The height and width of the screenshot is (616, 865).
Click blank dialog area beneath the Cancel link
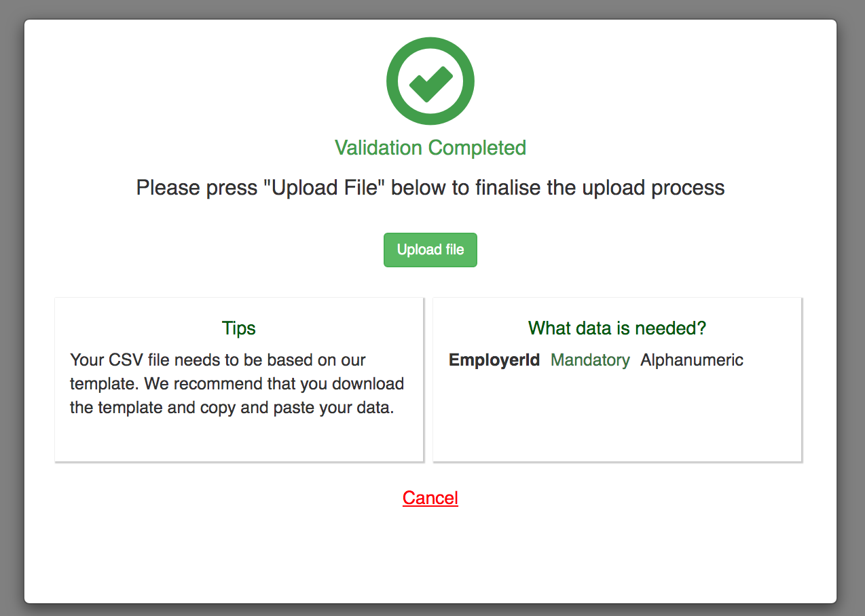point(430,556)
